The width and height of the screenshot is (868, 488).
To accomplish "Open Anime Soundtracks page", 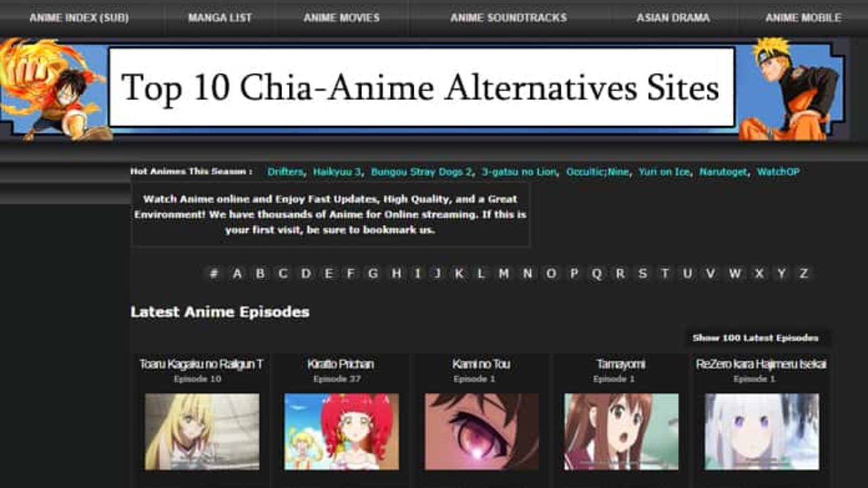I will pyautogui.click(x=509, y=18).
